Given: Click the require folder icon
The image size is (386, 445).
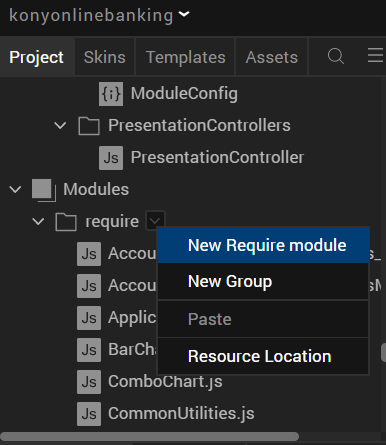Looking at the screenshot, I should click(x=66, y=222).
